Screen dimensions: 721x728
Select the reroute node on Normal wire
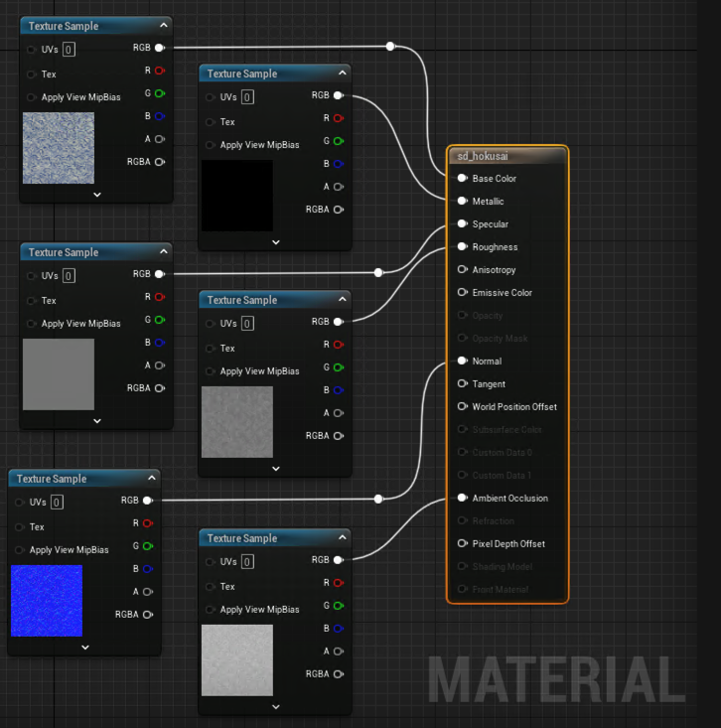tap(378, 499)
